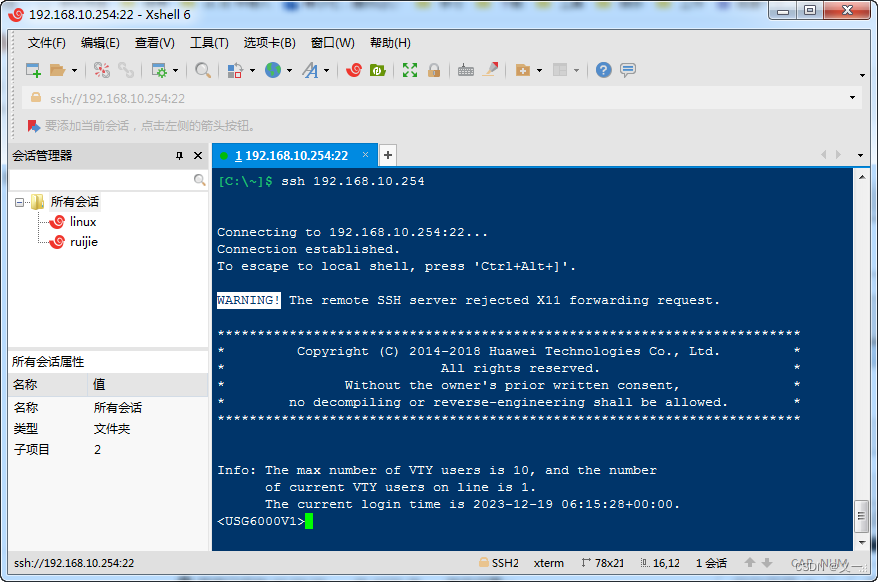
Task: Click the terminal scrollbar up arrow
Action: [862, 177]
